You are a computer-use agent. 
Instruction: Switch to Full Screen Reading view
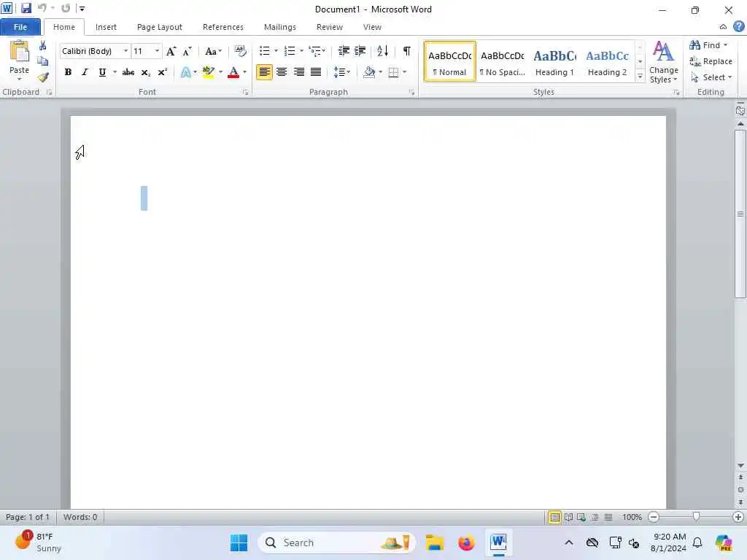point(568,517)
